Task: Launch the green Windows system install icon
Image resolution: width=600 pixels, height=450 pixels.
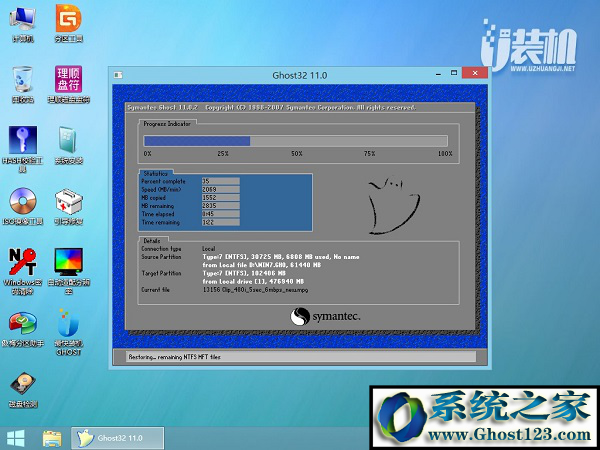Action: tap(68, 145)
